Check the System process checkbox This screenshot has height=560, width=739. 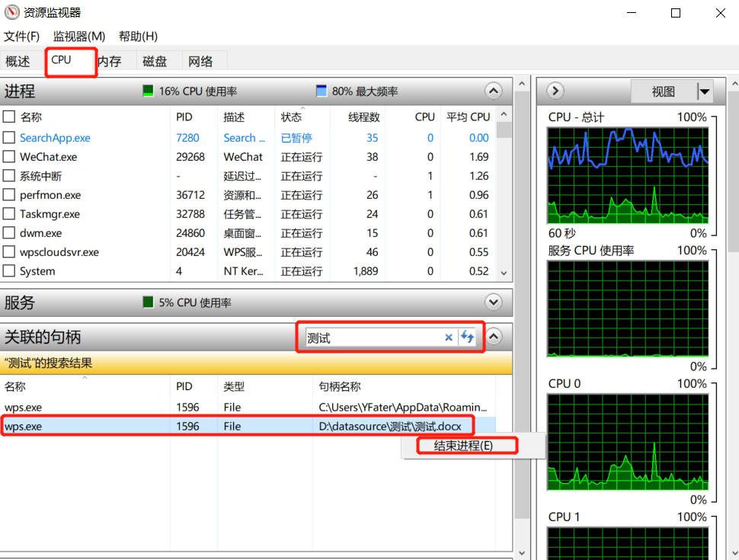(x=9, y=271)
